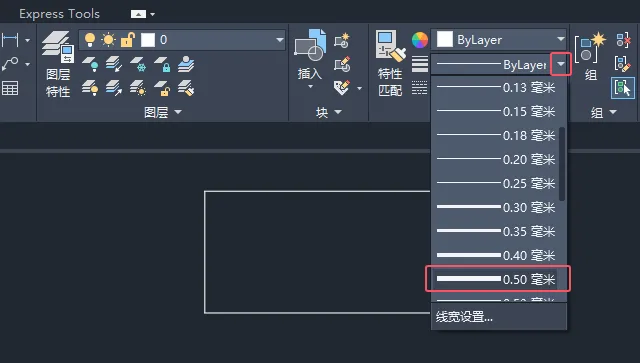Toggle Group Selection on/off icon
Screen dimensions: 640x363
click(x=623, y=88)
